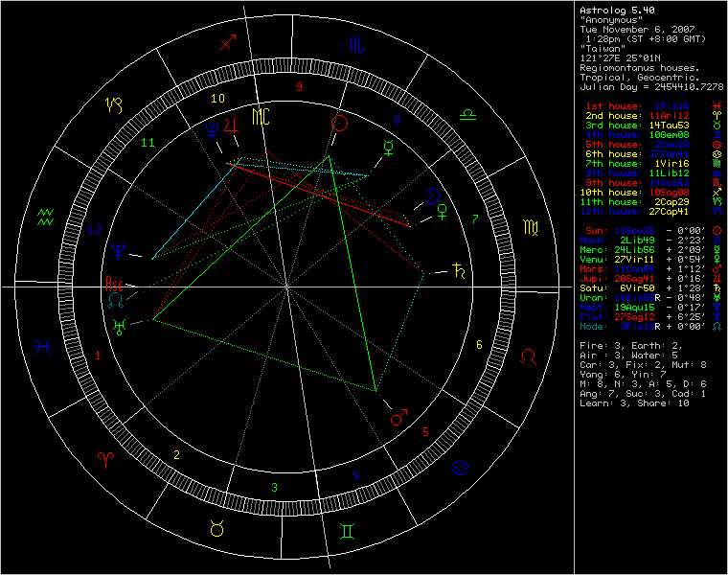Click the Pisces sign on the outer ring

point(43,347)
